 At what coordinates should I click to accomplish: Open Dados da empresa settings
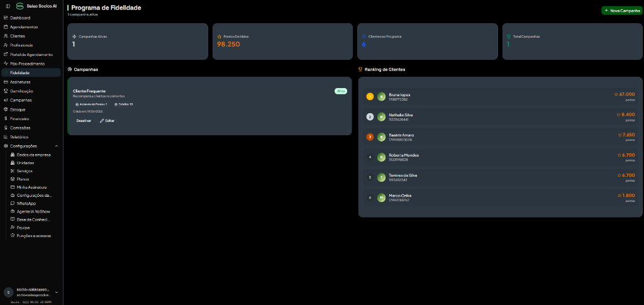coord(35,155)
